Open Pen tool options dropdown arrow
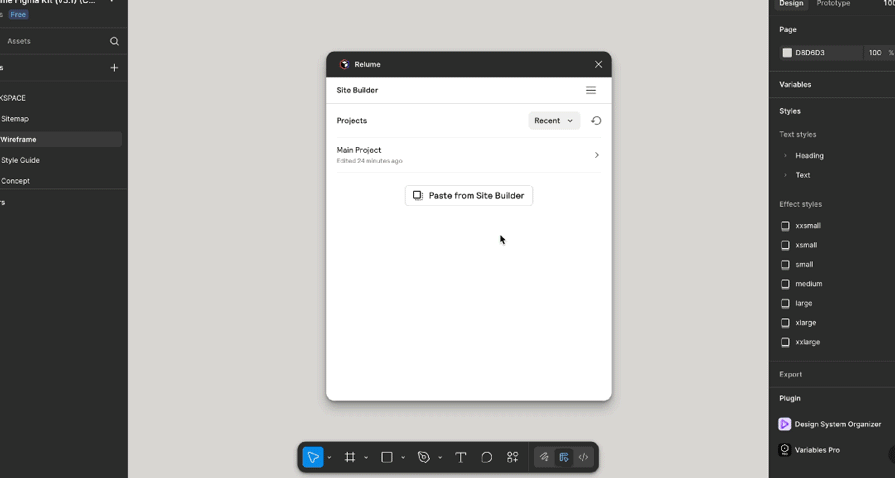895x478 pixels. point(440,457)
